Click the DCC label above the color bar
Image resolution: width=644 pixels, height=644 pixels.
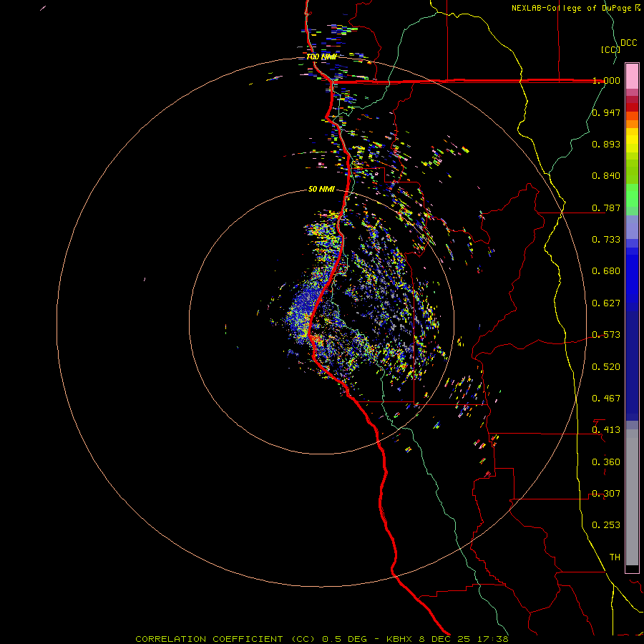pos(628,43)
